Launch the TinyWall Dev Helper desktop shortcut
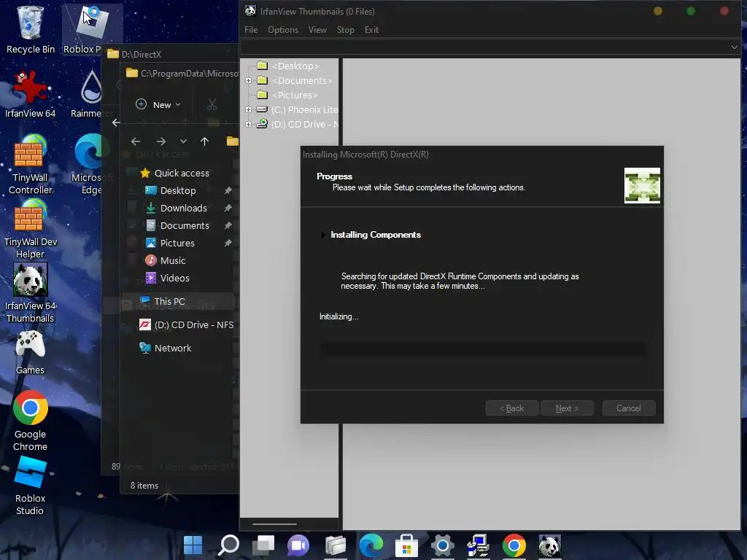This screenshot has height=560, width=747. point(31,228)
